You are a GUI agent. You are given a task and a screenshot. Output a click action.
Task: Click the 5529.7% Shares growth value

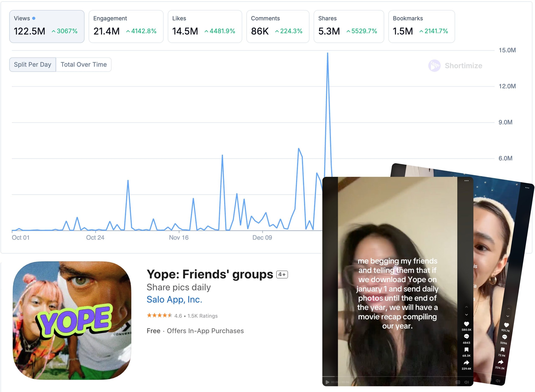coord(362,31)
